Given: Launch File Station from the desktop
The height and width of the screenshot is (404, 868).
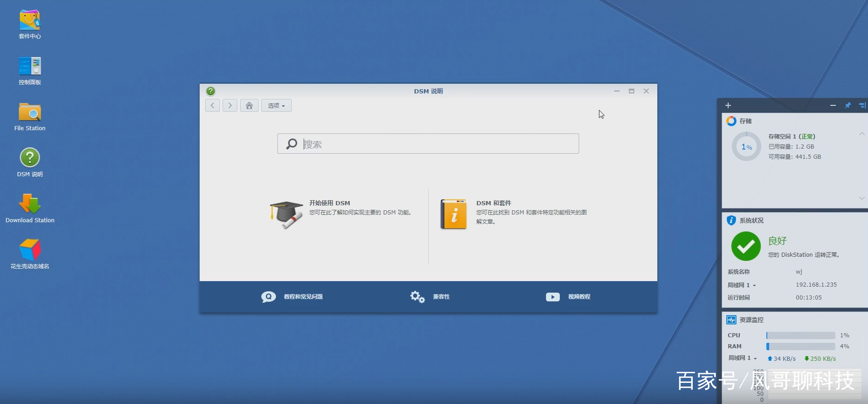Looking at the screenshot, I should (30, 117).
